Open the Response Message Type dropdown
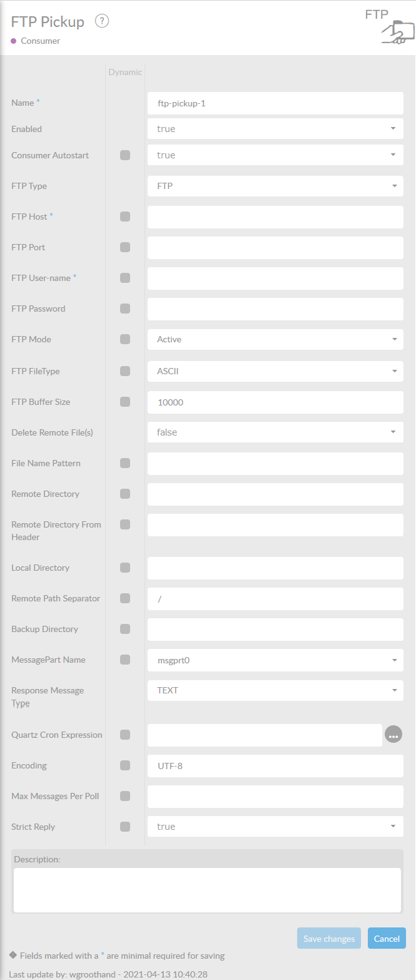The width and height of the screenshot is (416, 980). click(x=275, y=690)
